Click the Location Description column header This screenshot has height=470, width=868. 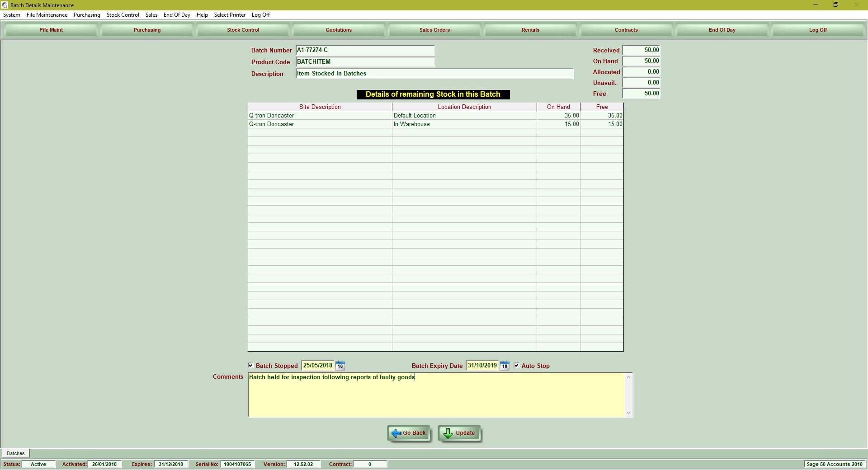click(x=464, y=107)
